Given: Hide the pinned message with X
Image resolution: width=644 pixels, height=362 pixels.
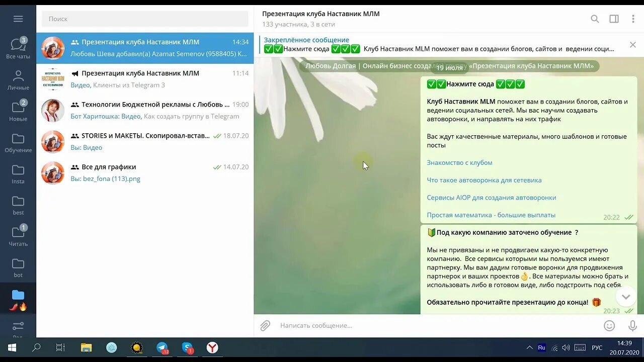Looking at the screenshot, I should click(633, 45).
